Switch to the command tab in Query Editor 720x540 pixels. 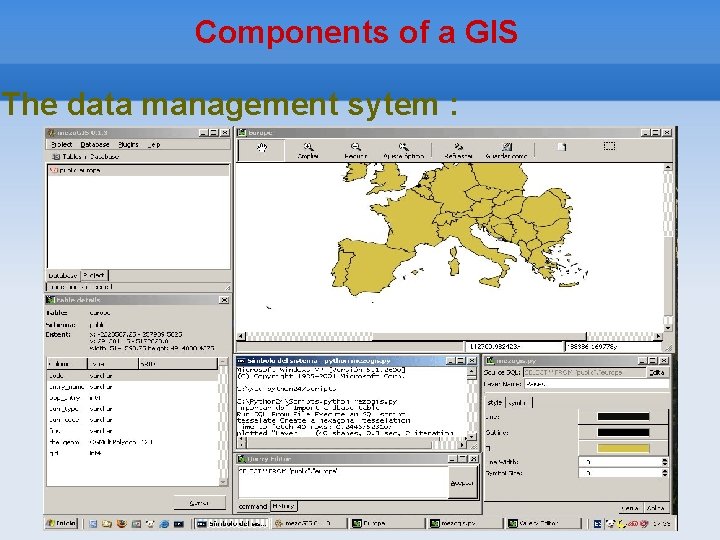pyautogui.click(x=253, y=506)
